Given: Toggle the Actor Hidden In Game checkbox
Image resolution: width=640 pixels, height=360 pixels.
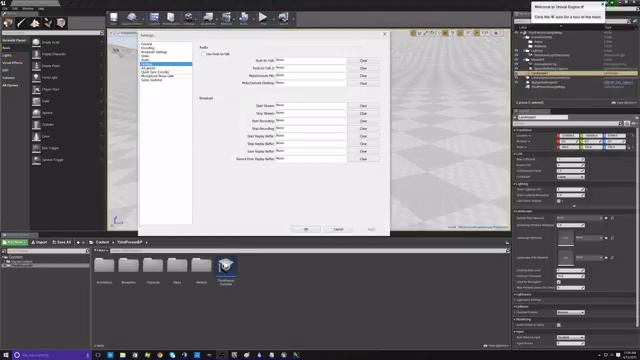Looking at the screenshot, I should point(559,325).
